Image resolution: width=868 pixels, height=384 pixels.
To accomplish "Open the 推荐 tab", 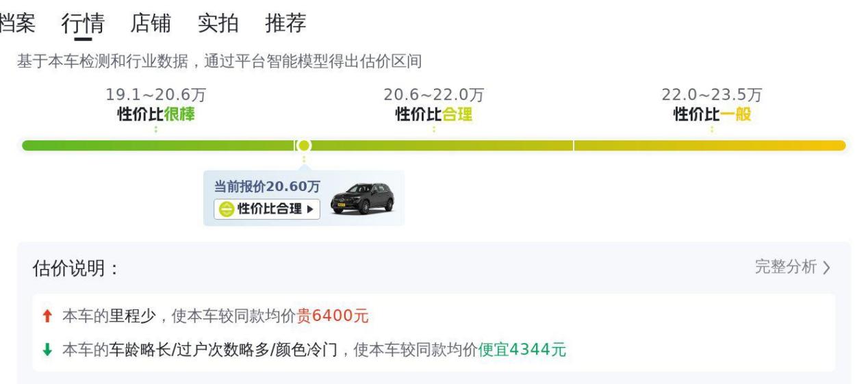I will coord(285,24).
